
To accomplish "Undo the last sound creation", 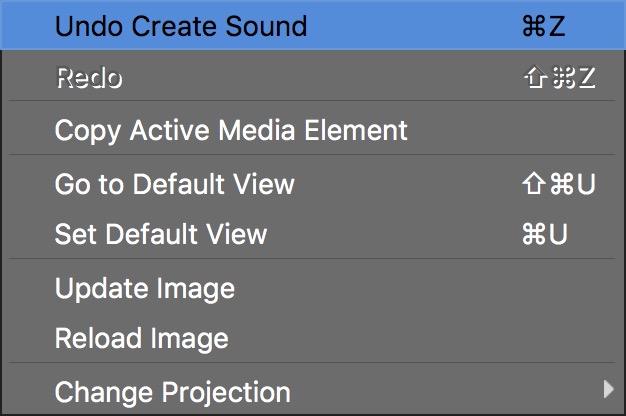I will tap(181, 26).
